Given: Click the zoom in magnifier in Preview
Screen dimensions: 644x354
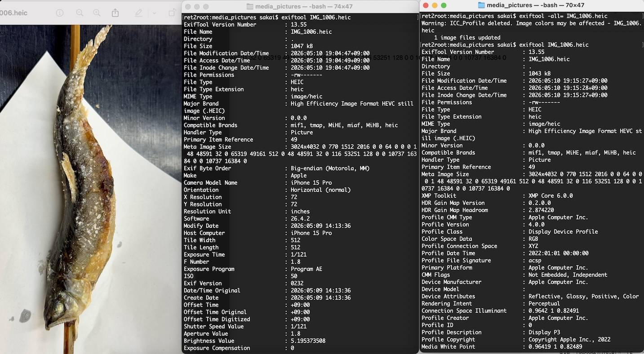Looking at the screenshot, I should (x=97, y=13).
